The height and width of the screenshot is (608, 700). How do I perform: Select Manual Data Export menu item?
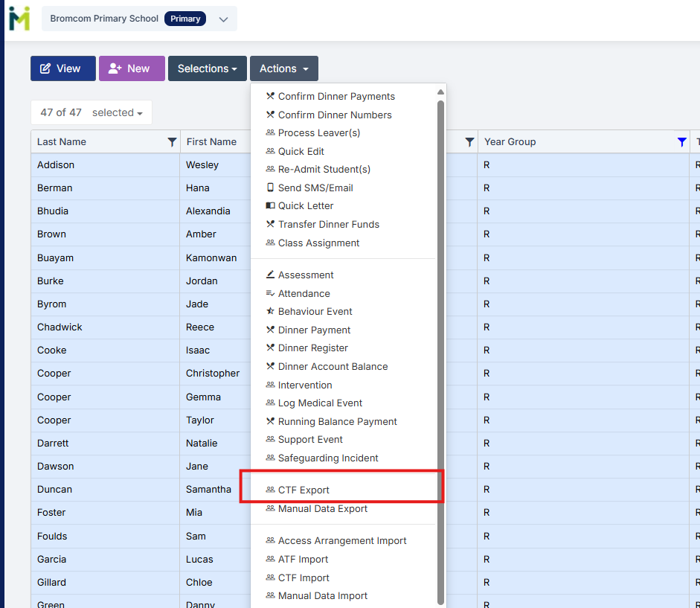[322, 509]
